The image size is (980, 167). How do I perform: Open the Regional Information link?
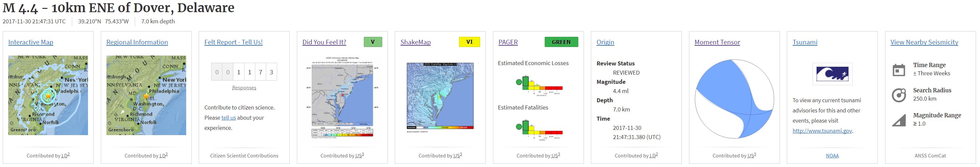coord(137,42)
